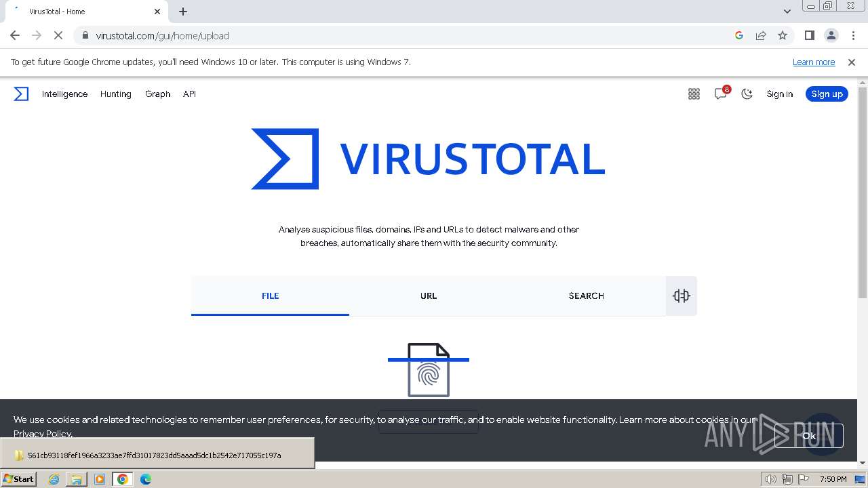Screen dimensions: 868x488
Task: Open the Action Center flag tray icon
Action: (804, 479)
